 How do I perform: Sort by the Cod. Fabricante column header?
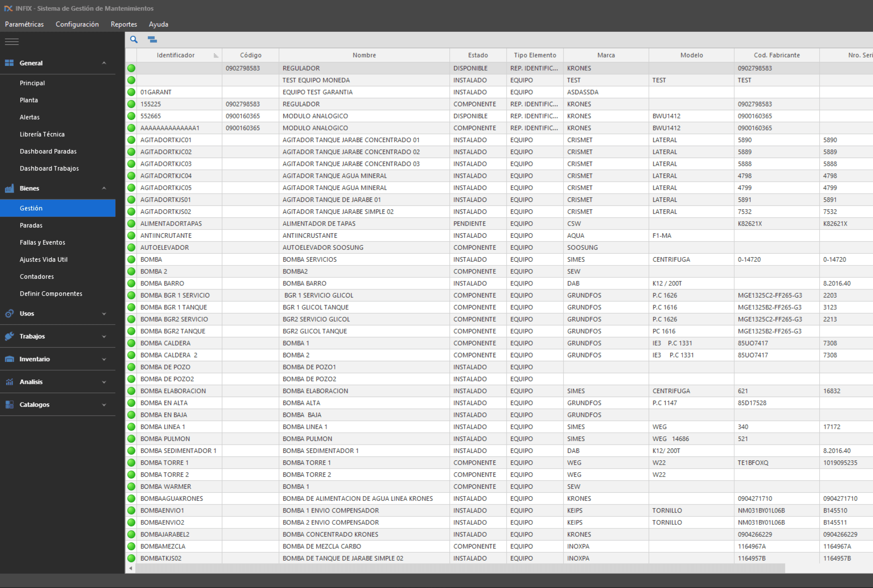[x=777, y=55]
